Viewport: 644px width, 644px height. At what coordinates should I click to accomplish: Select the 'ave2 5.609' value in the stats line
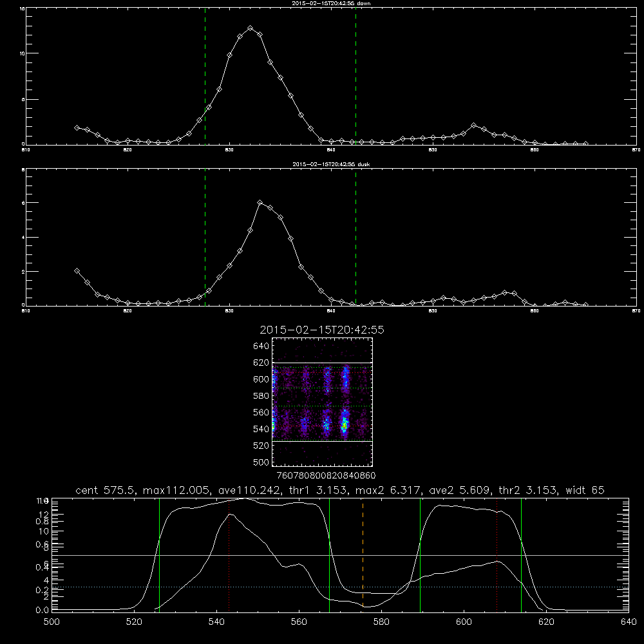point(459,490)
